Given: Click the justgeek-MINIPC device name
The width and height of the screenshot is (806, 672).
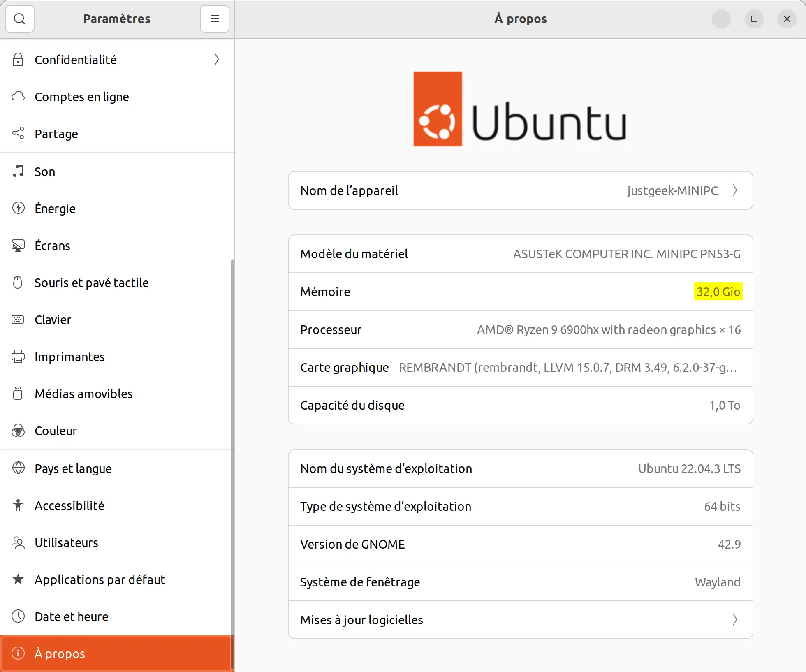Looking at the screenshot, I should 672,190.
